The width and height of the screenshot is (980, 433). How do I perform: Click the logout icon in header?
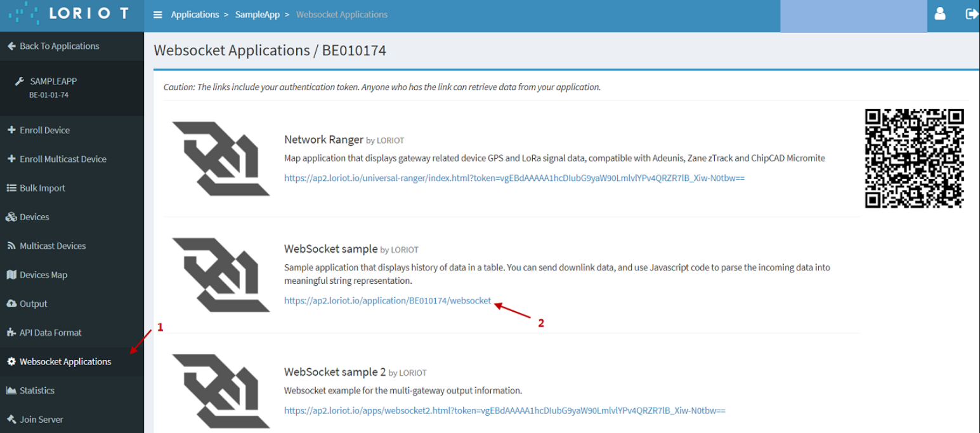(971, 13)
